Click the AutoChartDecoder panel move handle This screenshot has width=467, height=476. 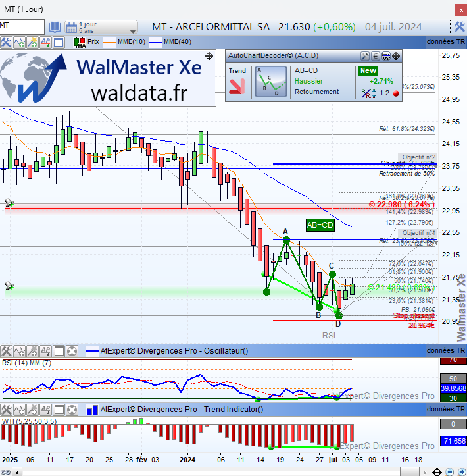click(396, 56)
